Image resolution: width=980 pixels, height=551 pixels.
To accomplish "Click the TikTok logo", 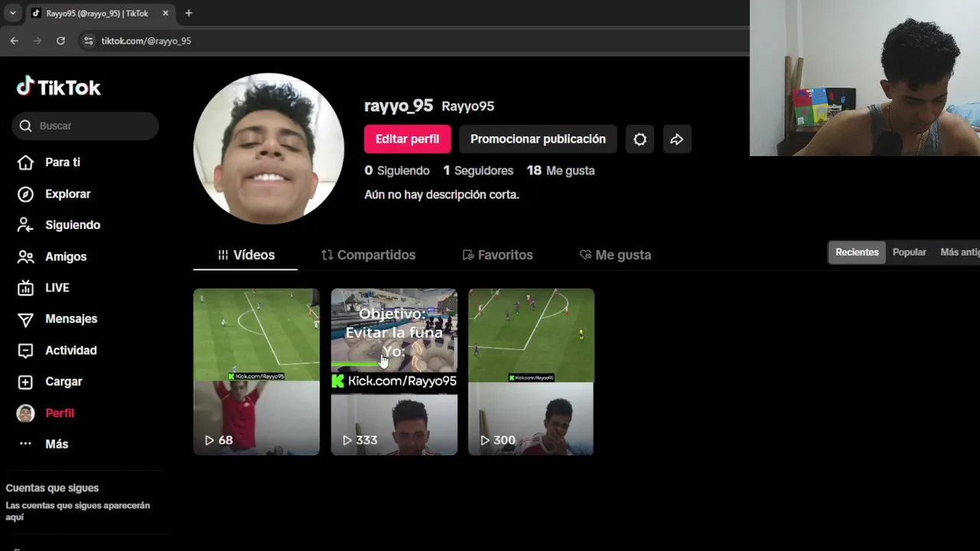I will tap(59, 87).
